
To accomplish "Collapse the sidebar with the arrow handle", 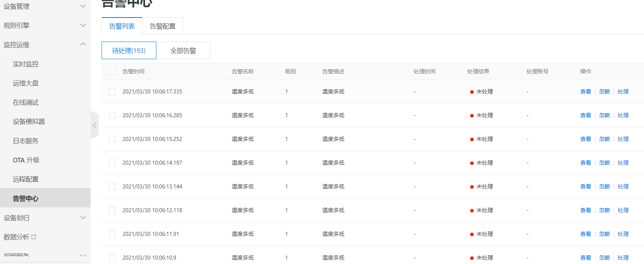I will tap(95, 125).
